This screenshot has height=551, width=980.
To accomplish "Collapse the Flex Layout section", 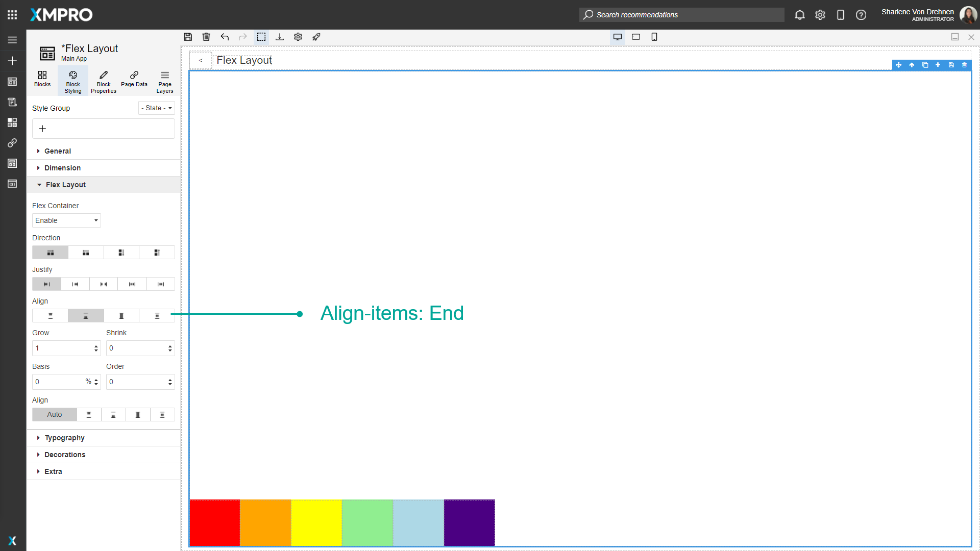I will [x=65, y=185].
